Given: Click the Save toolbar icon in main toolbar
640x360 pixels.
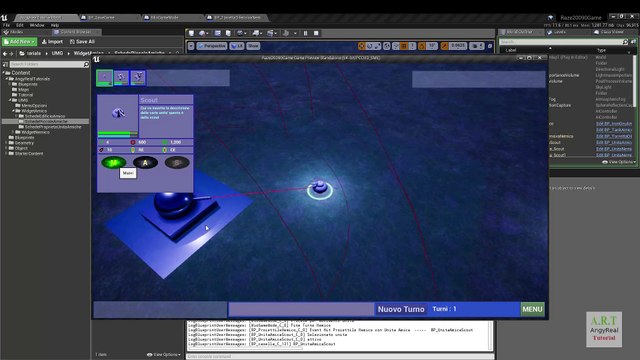Looking at the screenshot, I should (x=191, y=33).
